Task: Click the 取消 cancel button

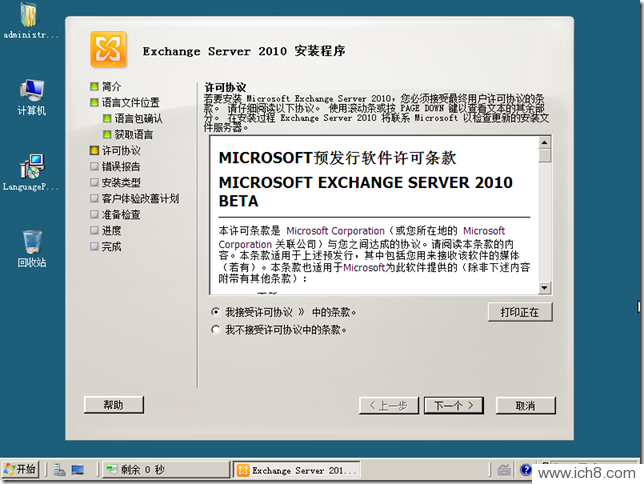Action: (525, 406)
